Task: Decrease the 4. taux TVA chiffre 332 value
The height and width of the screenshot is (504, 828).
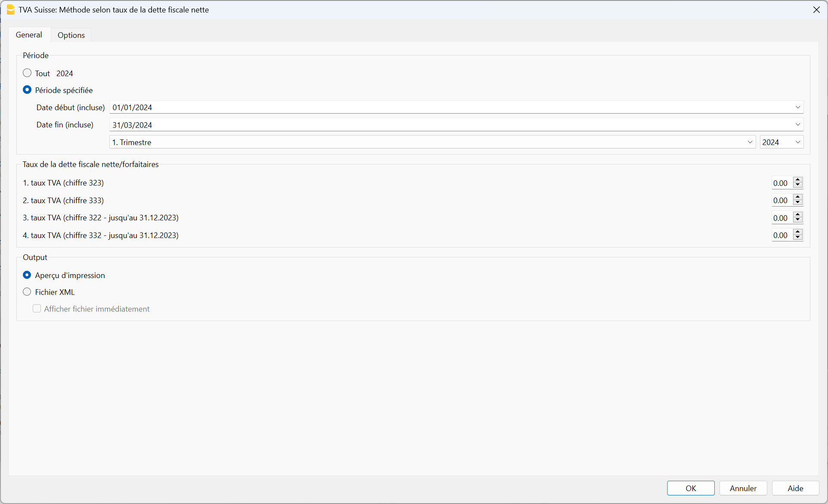Action: (x=798, y=238)
